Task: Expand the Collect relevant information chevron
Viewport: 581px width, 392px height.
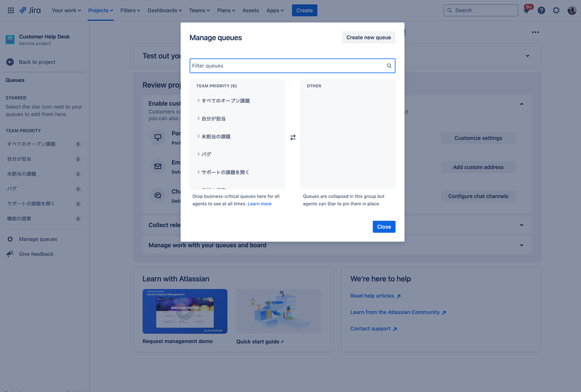Action: coord(522,225)
